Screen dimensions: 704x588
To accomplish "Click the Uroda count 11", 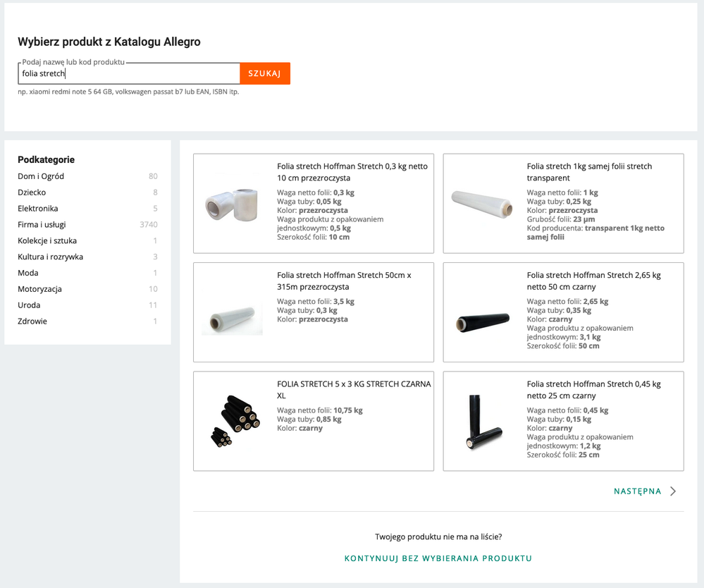I will (x=153, y=305).
